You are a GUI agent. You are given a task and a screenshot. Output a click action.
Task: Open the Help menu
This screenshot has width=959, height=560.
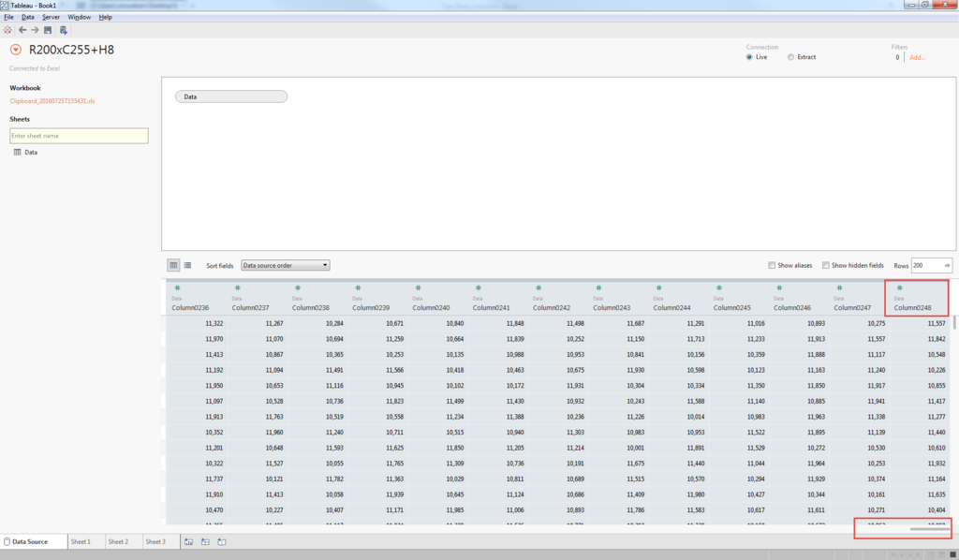point(105,17)
